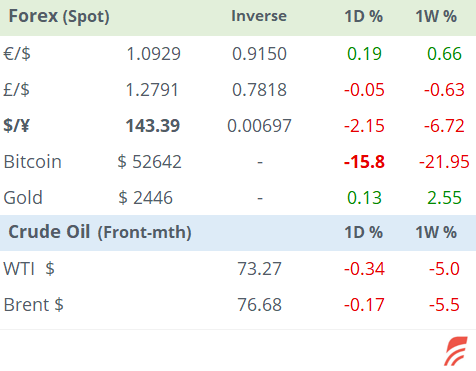Viewport: 476px width, 371px height.
Task: Select the Bitcoin row label
Action: point(33,162)
